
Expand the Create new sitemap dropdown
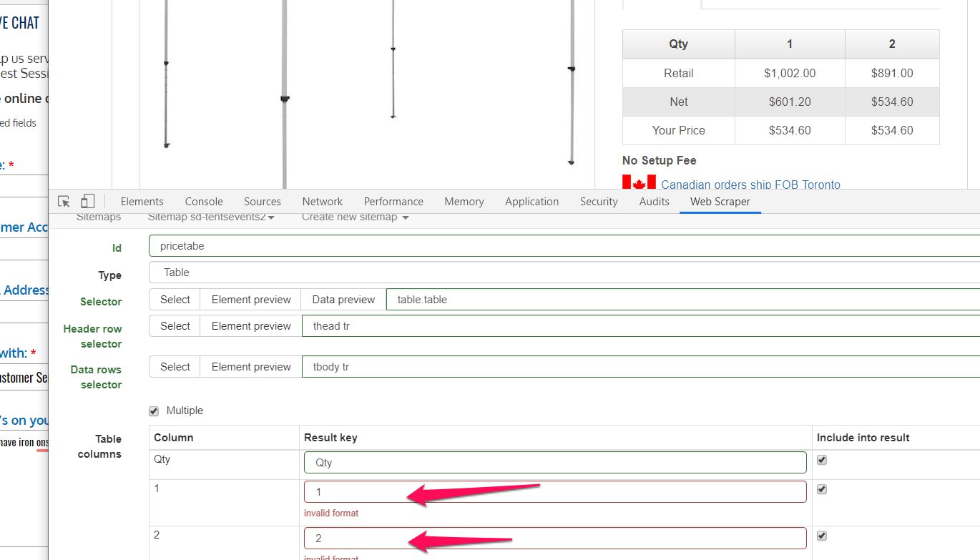pyautogui.click(x=355, y=217)
